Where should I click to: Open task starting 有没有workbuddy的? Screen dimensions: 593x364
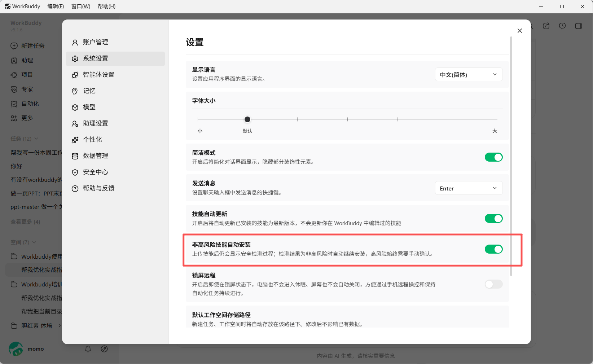pyautogui.click(x=36, y=180)
